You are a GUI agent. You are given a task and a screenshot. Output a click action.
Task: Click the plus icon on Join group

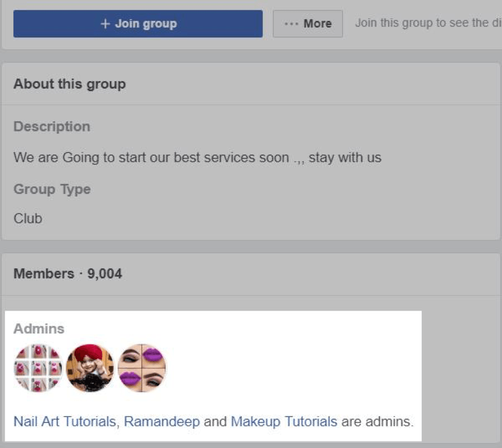click(105, 24)
